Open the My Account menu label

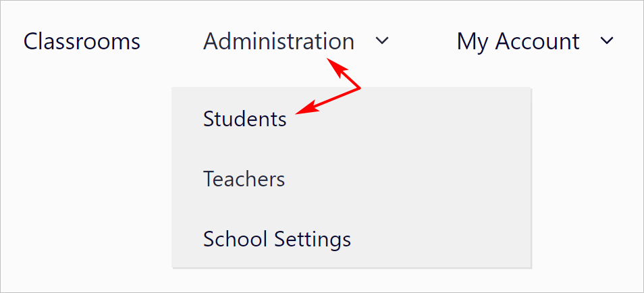point(518,43)
